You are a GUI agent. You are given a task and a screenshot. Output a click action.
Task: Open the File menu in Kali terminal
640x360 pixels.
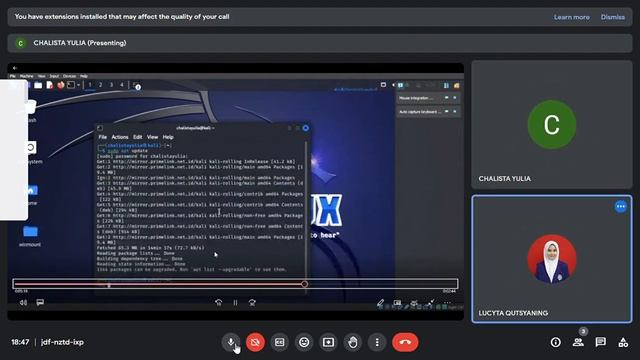coord(102,137)
